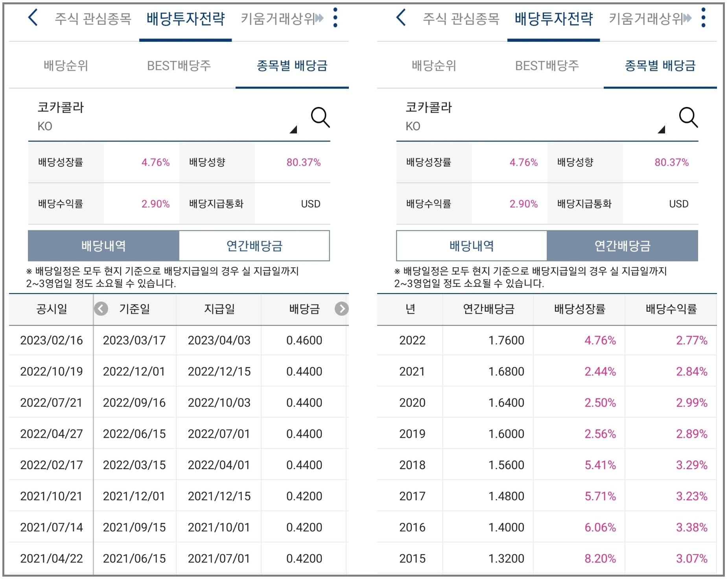Viewport: 728px width, 579px height.
Task: Select the 2016 annual dividend row
Action: (x=547, y=527)
